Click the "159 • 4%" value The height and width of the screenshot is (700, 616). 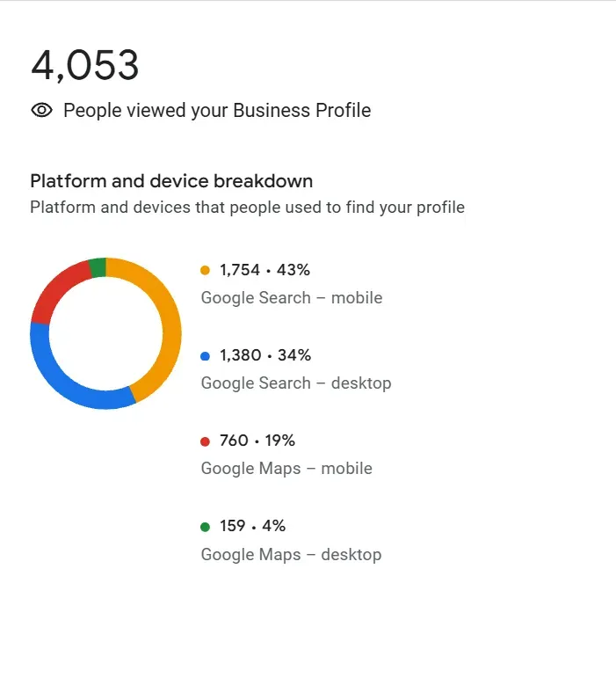click(252, 526)
